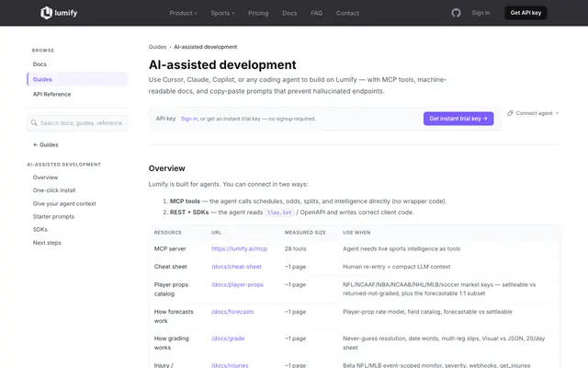The width and height of the screenshot is (588, 368).
Task: Open Contact in the top navigation
Action: (347, 13)
